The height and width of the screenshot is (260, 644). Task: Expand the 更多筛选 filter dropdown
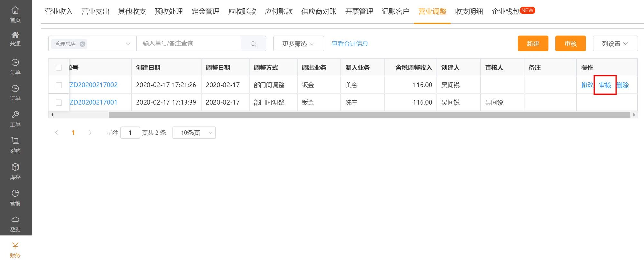298,44
